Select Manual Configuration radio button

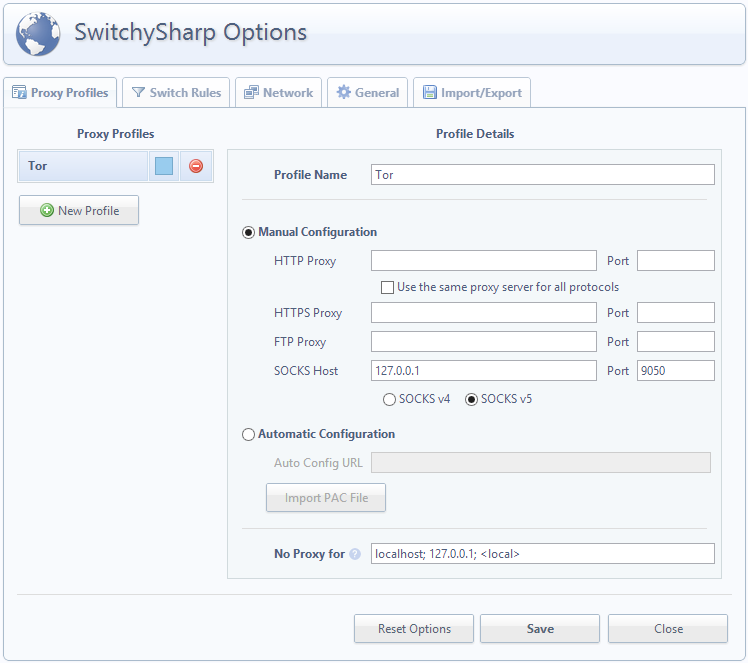(248, 233)
